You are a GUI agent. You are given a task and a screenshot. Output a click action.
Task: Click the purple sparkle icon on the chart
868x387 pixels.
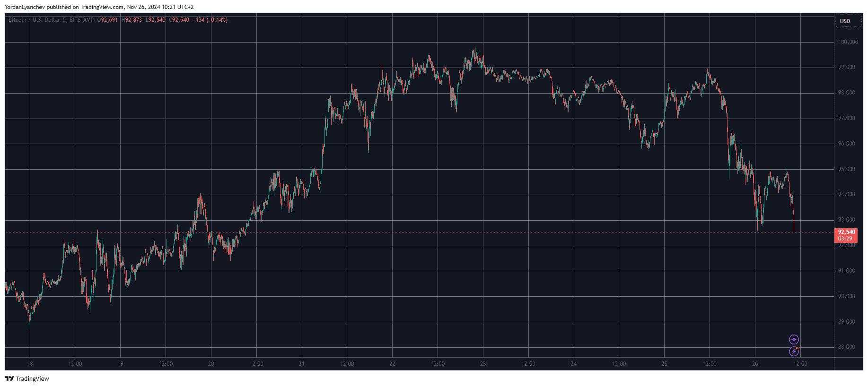(x=794, y=339)
